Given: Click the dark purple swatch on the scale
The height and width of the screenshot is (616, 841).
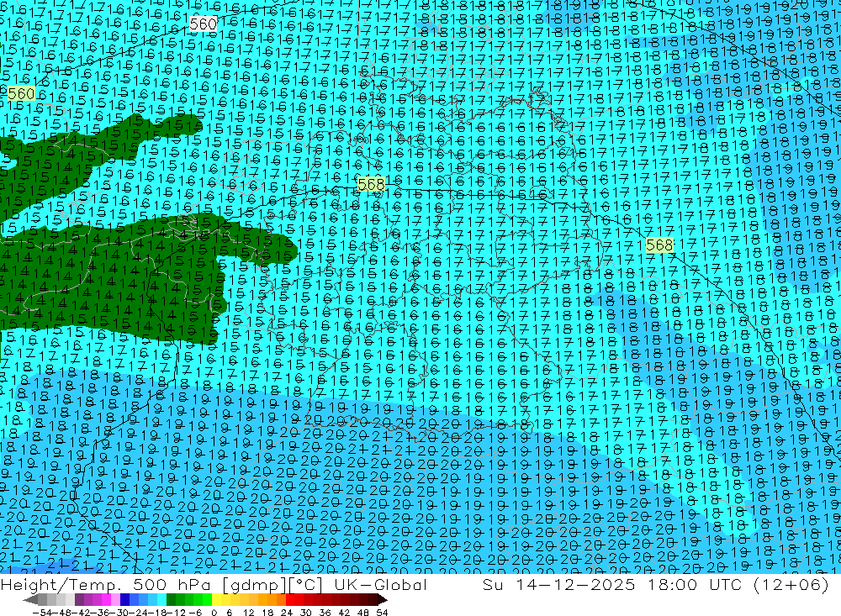Looking at the screenshot, I should [79, 599].
